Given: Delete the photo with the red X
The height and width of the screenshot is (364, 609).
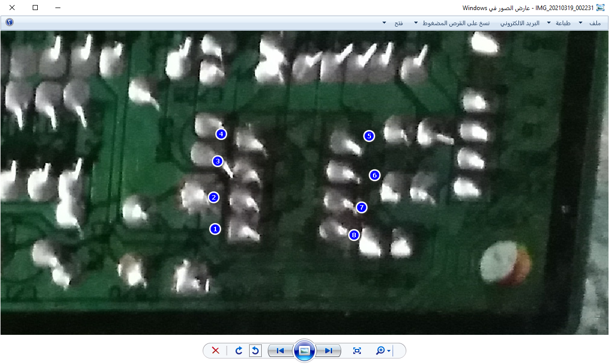Looking at the screenshot, I should click(x=216, y=350).
